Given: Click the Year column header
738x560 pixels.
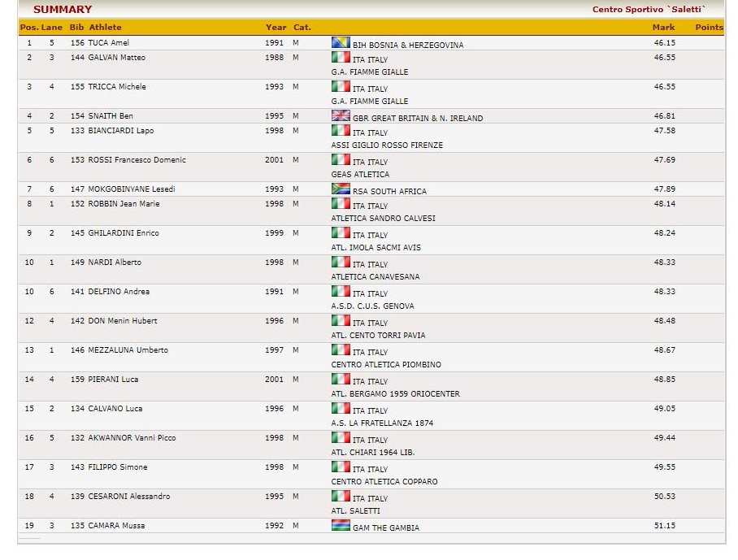Looking at the screenshot, I should pos(276,28).
